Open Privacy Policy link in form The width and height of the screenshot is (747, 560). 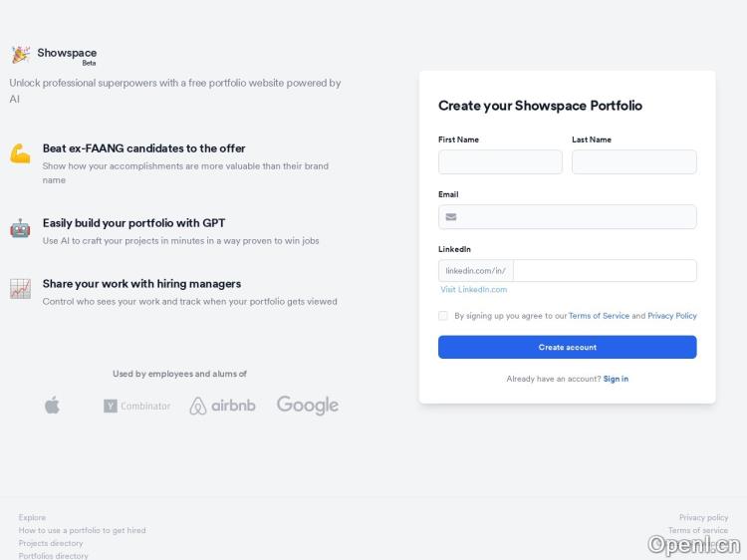pos(672,316)
